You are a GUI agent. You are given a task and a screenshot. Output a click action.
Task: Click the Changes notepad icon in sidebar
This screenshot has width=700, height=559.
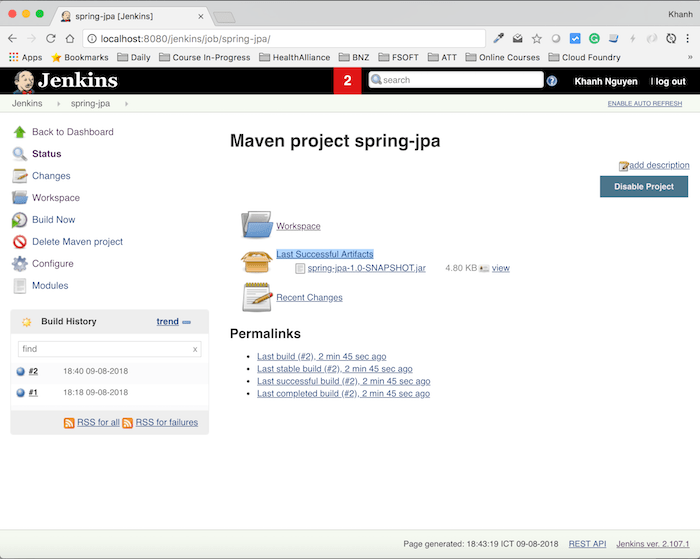click(x=20, y=175)
